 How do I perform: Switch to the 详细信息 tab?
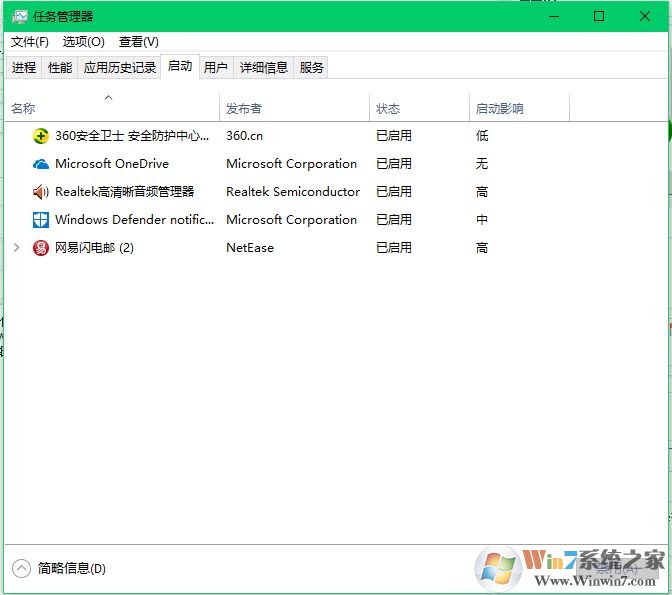tap(264, 67)
